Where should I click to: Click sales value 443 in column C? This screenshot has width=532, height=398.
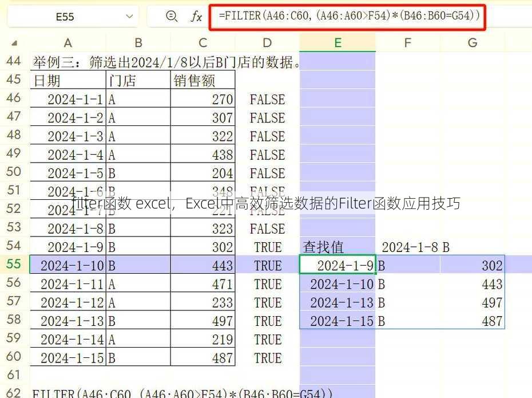[203, 265]
